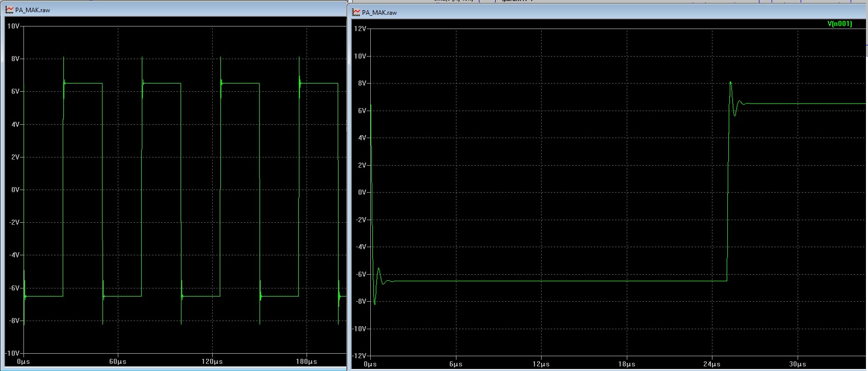Image resolution: width=868 pixels, height=371 pixels.
Task: Click the 0V axis label in right plot
Action: [x=362, y=192]
